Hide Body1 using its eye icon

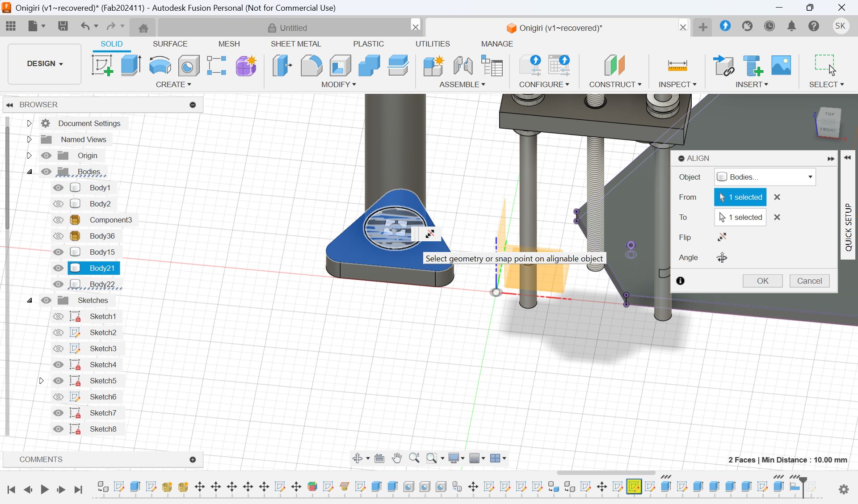(58, 188)
